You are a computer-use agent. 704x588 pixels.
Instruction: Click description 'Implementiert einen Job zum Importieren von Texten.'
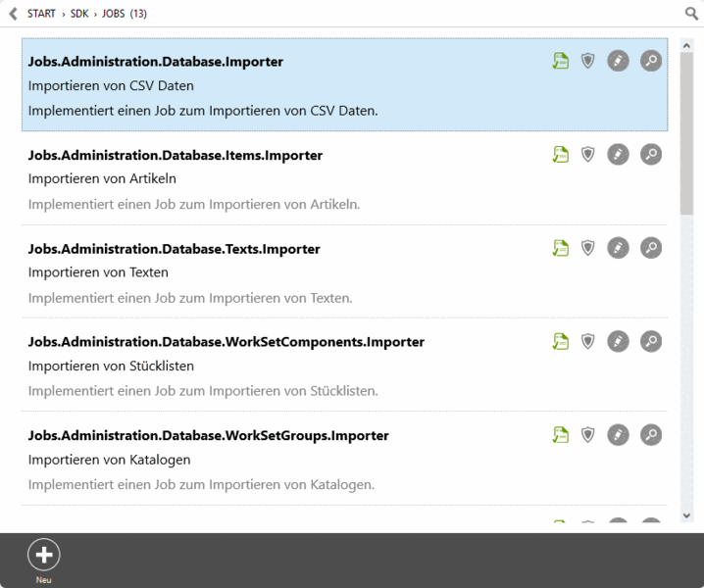190,298
